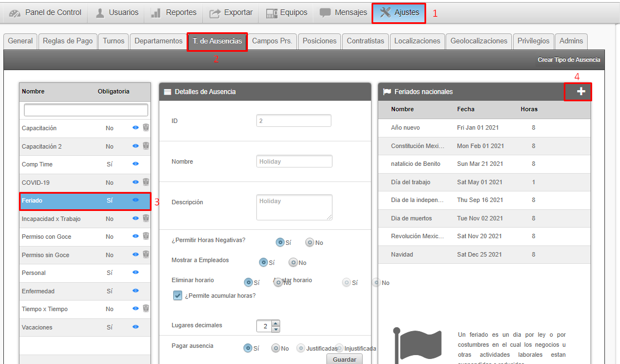Click the eye icon for Comp Time

pyautogui.click(x=135, y=164)
